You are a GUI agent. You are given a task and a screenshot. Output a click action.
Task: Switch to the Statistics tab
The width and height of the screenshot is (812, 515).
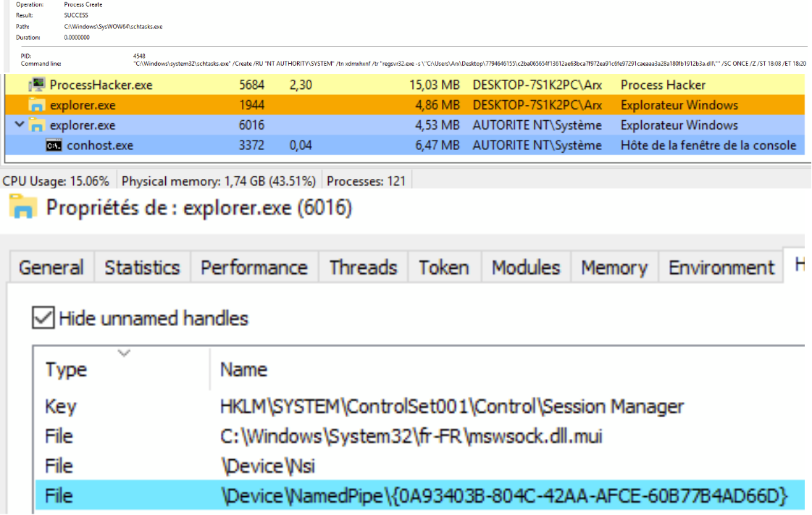point(142,267)
